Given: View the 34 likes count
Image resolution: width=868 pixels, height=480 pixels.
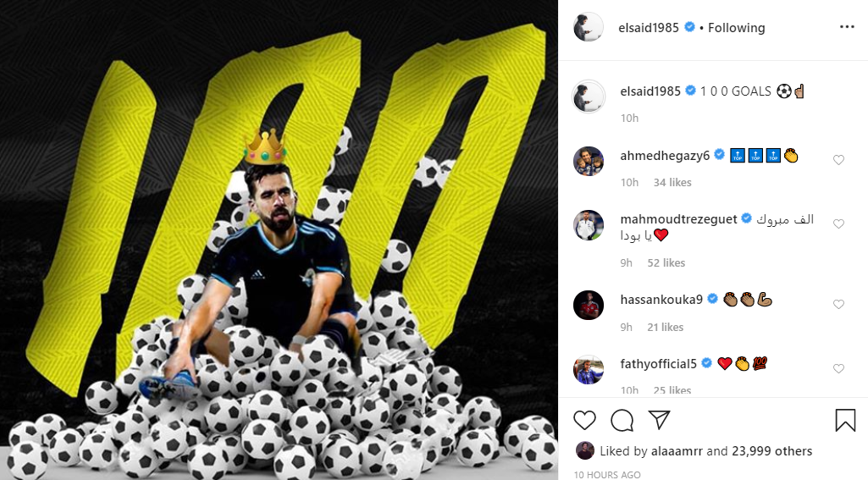Looking at the screenshot, I should 672,183.
